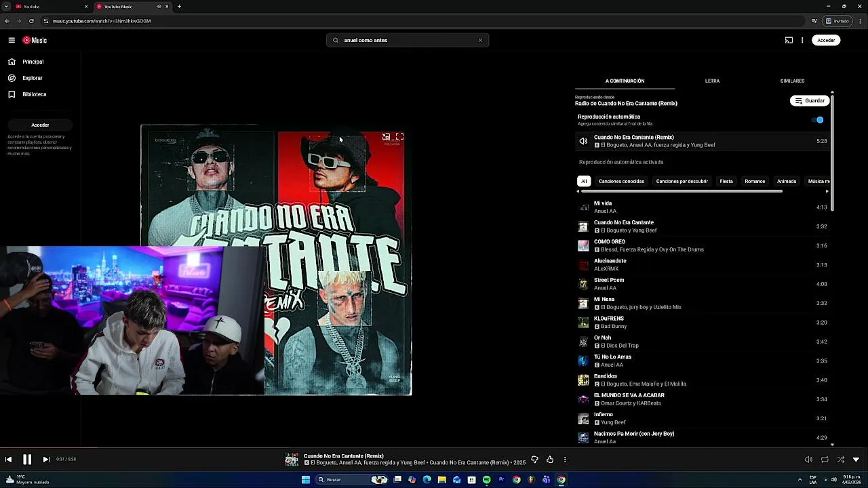Click the player volume icon

click(x=808, y=460)
